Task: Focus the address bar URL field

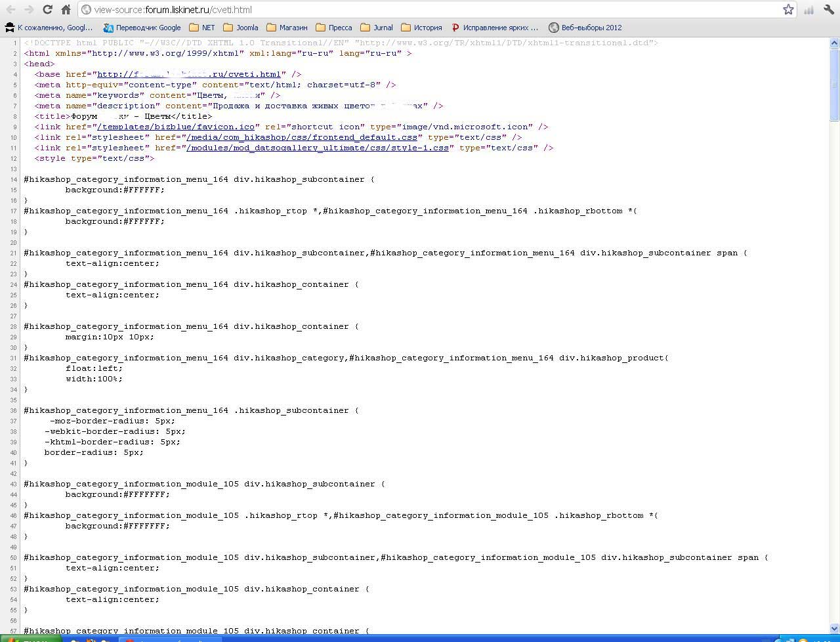Action: (436, 10)
